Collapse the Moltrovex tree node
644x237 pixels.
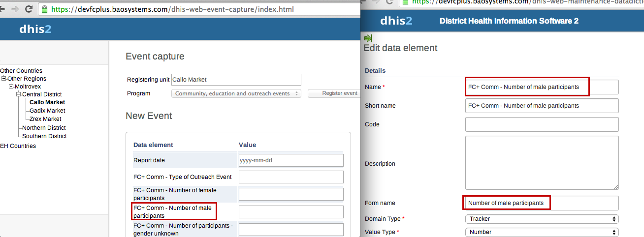11,87
